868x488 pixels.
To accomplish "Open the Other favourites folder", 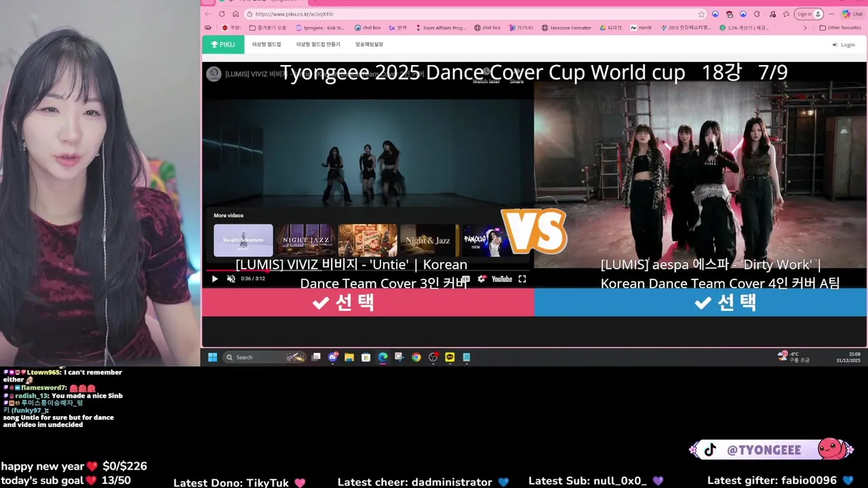I will (x=840, y=28).
